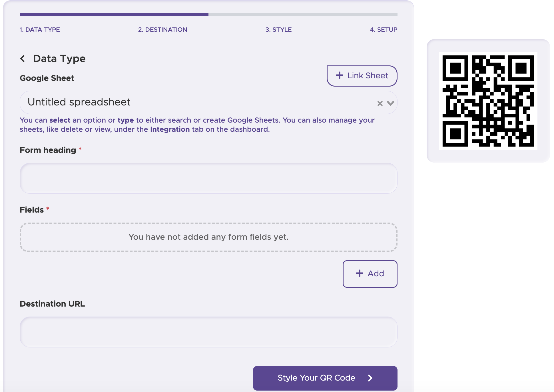The height and width of the screenshot is (392, 554).
Task: Click the plus icon on Link Sheet
Action: click(339, 75)
